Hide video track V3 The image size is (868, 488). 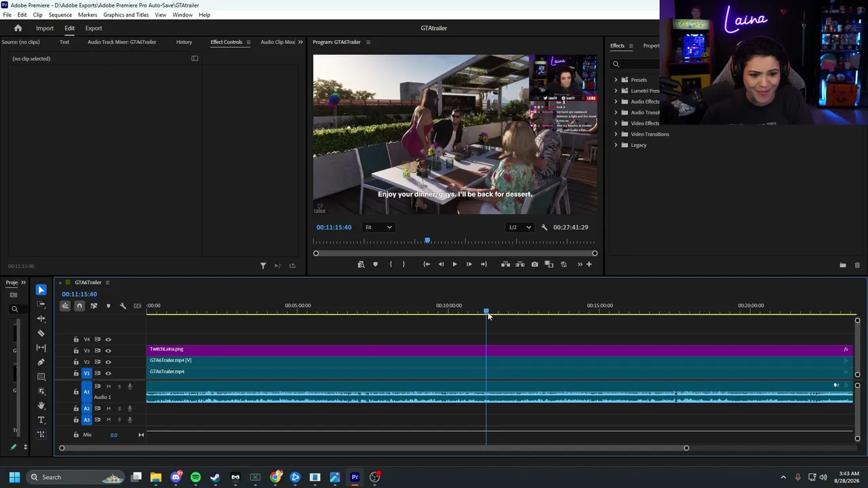tap(108, 351)
